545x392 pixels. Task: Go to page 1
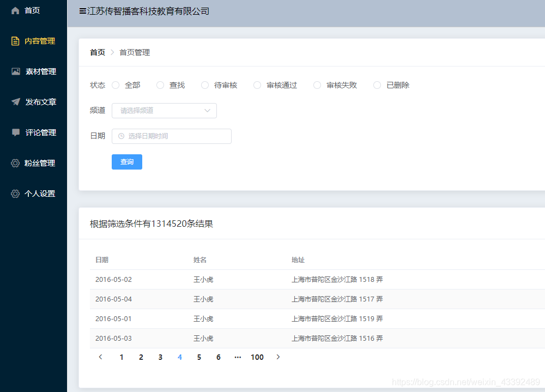click(x=122, y=357)
